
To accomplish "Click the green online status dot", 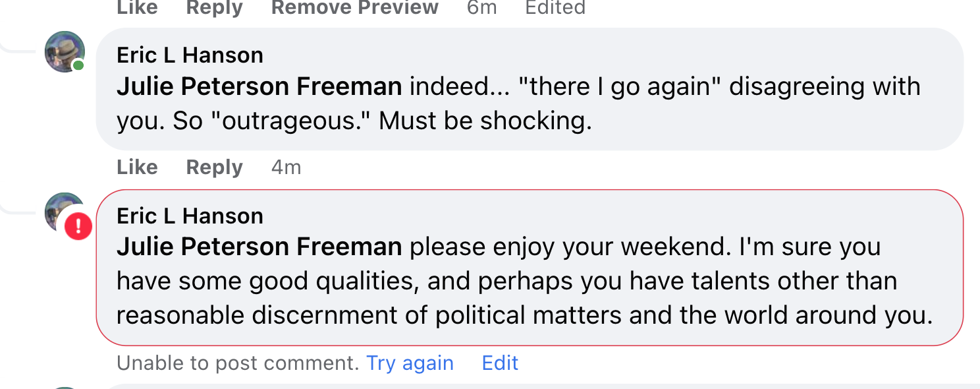I will coord(78,65).
